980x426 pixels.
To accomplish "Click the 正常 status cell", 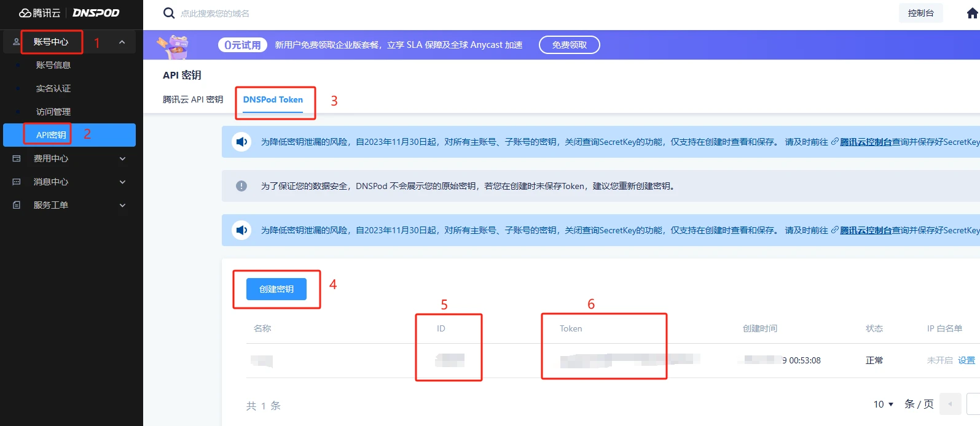I will (874, 360).
